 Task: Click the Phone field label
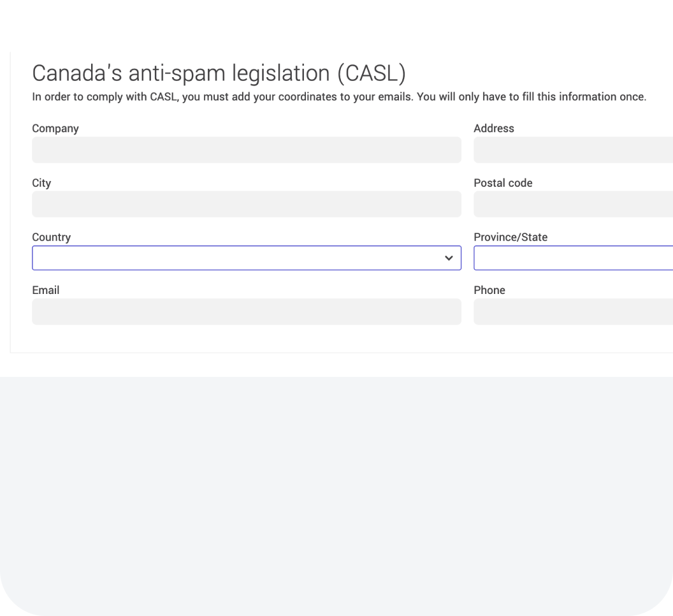click(489, 290)
